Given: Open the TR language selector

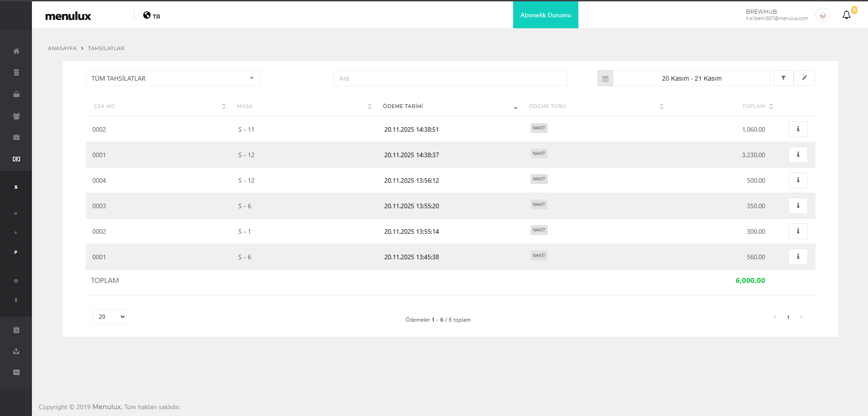Looking at the screenshot, I should (x=152, y=16).
